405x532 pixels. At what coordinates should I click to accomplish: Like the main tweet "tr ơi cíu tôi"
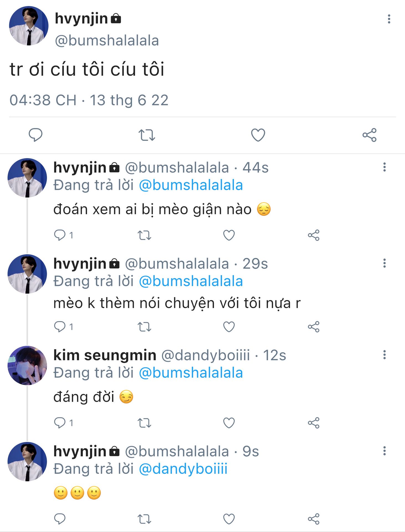tap(258, 135)
